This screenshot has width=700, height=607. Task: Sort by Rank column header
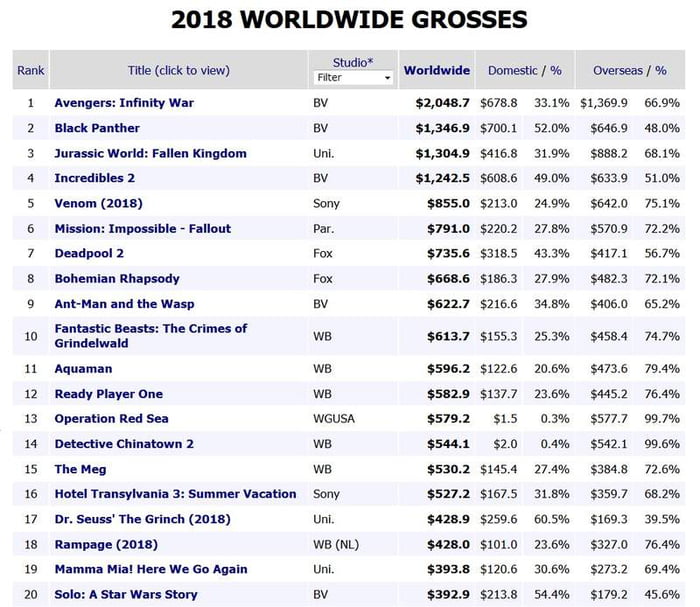31,71
